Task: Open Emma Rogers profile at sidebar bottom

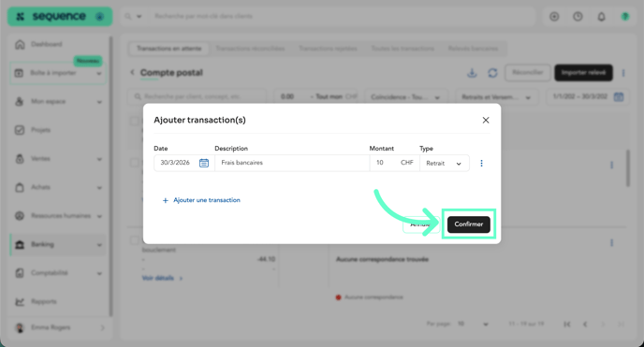Action: pyautogui.click(x=60, y=327)
